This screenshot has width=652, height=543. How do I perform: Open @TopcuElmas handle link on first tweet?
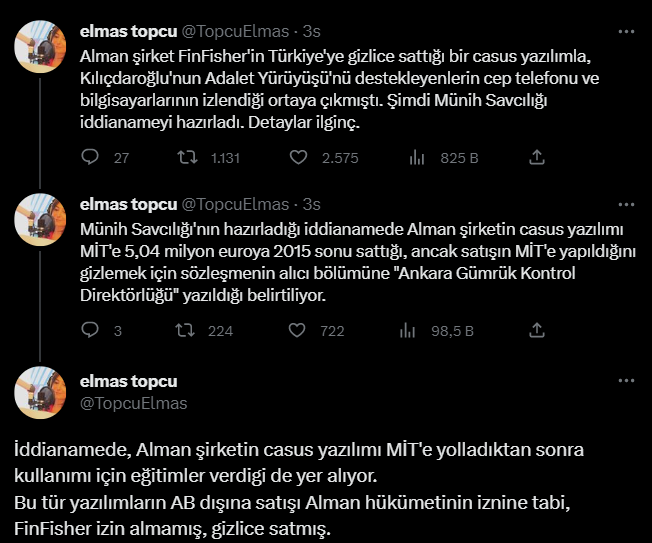point(239,31)
